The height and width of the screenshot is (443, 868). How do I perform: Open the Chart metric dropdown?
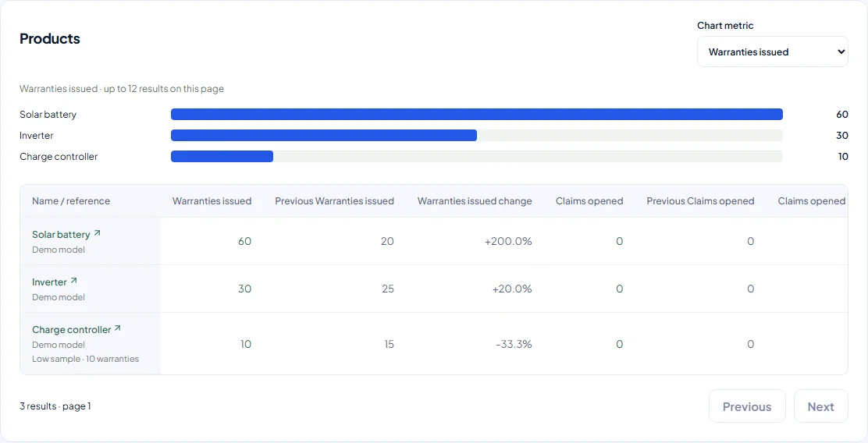772,52
